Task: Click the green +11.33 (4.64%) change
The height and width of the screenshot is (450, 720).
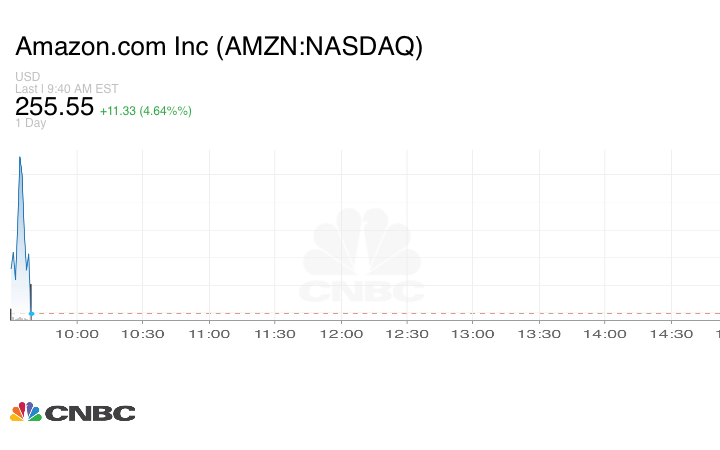Action: 146,110
